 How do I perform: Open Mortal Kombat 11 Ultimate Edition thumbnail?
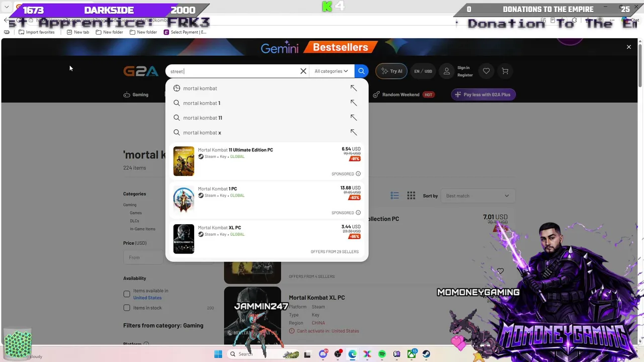pyautogui.click(x=184, y=161)
